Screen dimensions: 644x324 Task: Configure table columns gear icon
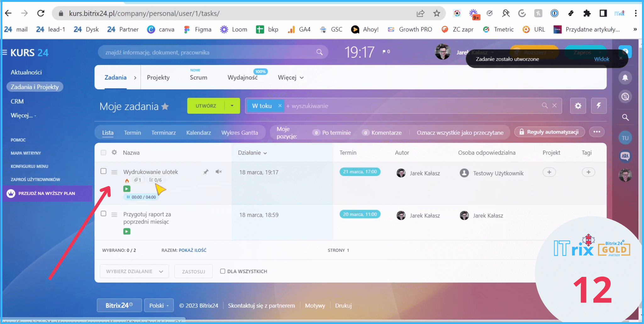pos(114,152)
